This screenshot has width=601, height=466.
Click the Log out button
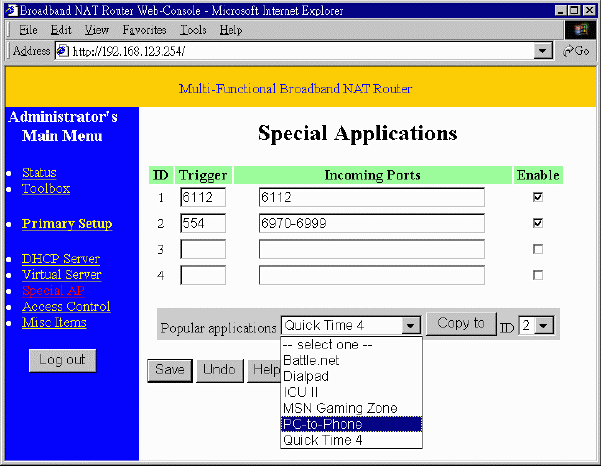coord(62,360)
